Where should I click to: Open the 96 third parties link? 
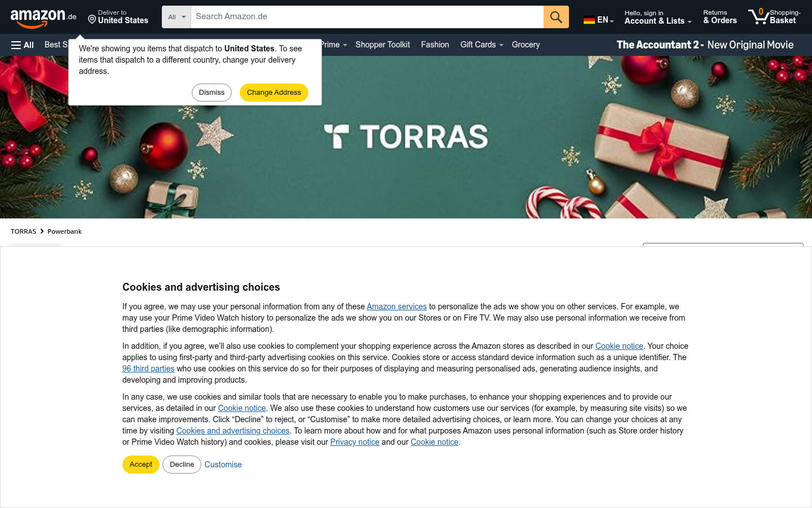(x=148, y=369)
